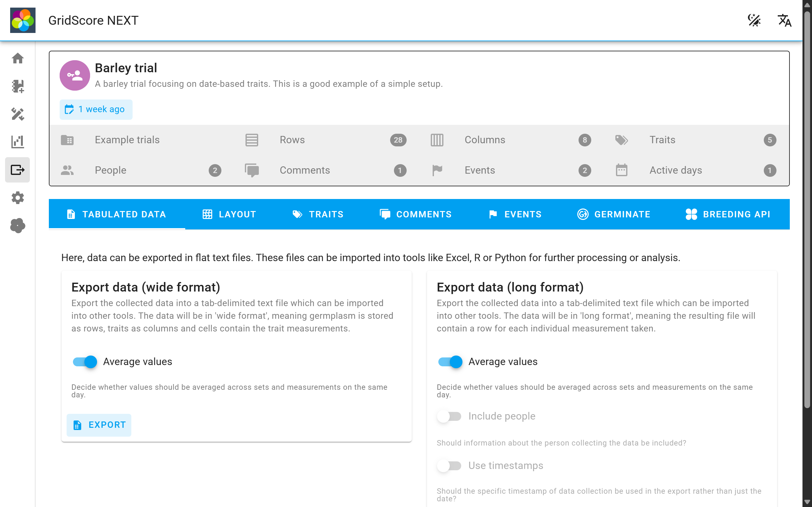Open the data collection pencil-ruler icon

pos(17,114)
